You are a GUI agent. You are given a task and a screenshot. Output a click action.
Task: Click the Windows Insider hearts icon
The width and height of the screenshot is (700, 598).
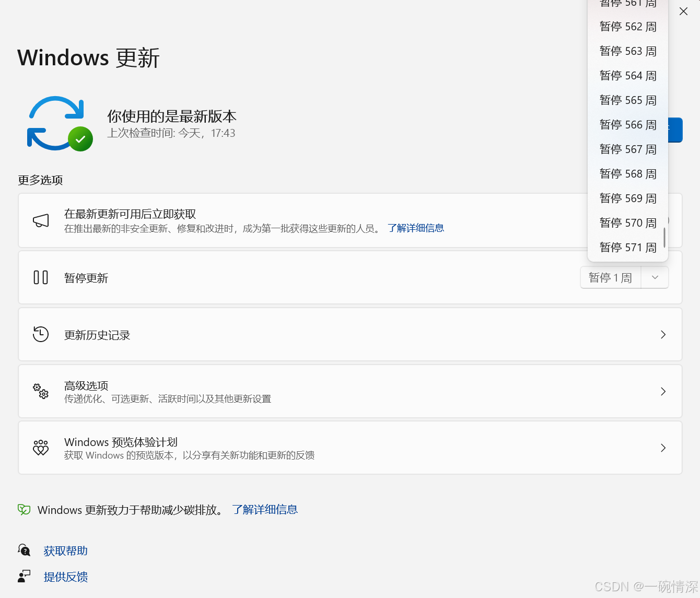[x=41, y=448]
